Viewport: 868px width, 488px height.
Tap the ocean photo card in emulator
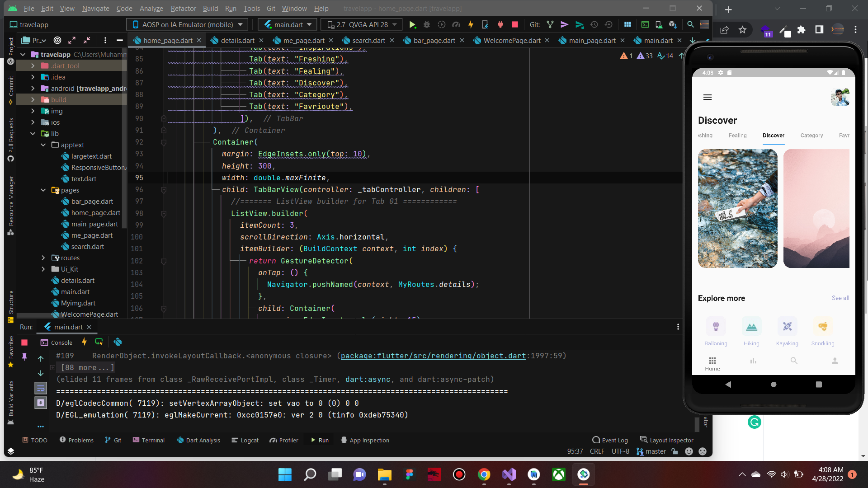tap(737, 209)
